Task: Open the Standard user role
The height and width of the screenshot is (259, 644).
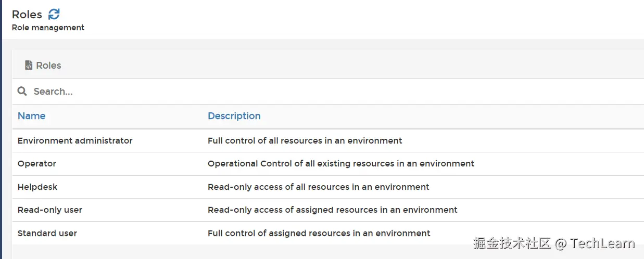Action: pos(47,233)
